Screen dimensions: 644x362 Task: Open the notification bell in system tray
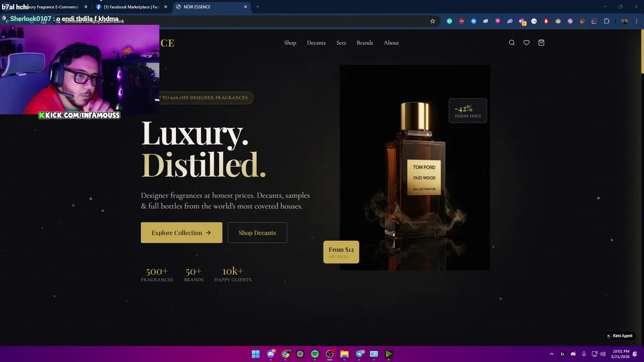(635, 354)
